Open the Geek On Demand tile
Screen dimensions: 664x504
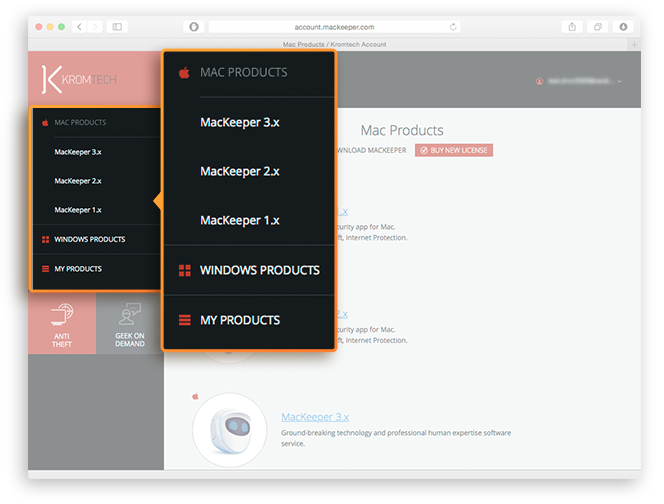pyautogui.click(x=130, y=324)
